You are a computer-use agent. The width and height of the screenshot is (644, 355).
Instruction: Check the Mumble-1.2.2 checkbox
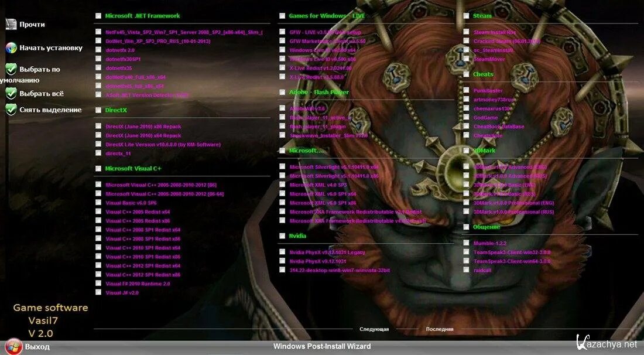coord(466,243)
